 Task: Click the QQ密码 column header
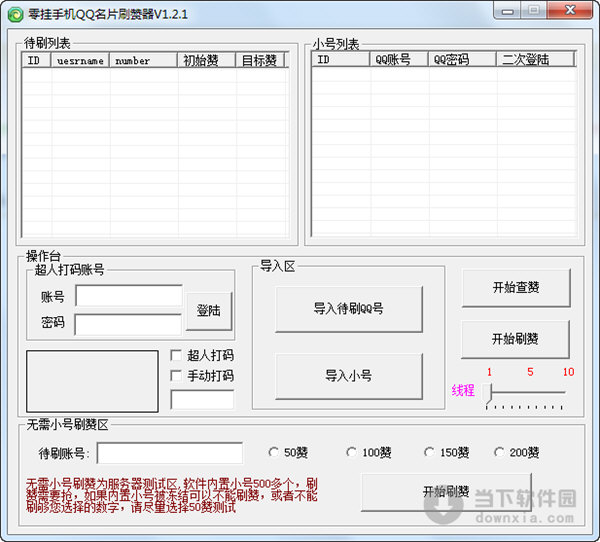click(x=462, y=59)
